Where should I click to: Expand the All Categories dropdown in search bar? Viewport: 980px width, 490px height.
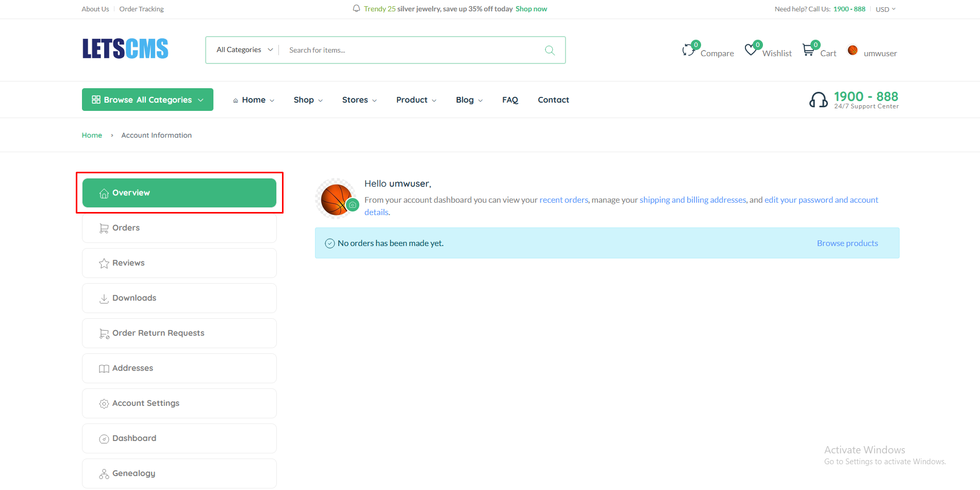tap(243, 50)
